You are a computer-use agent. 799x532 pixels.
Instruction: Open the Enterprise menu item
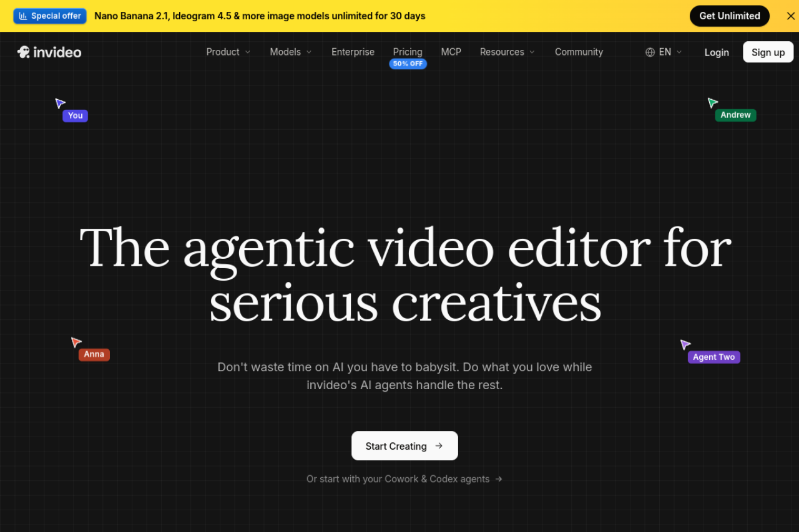353,52
